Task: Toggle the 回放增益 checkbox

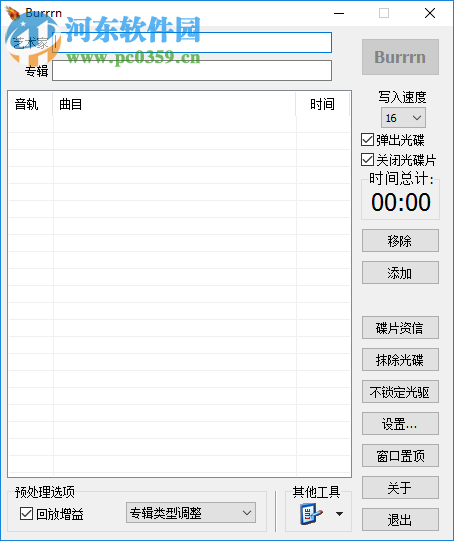Action: coord(27,513)
